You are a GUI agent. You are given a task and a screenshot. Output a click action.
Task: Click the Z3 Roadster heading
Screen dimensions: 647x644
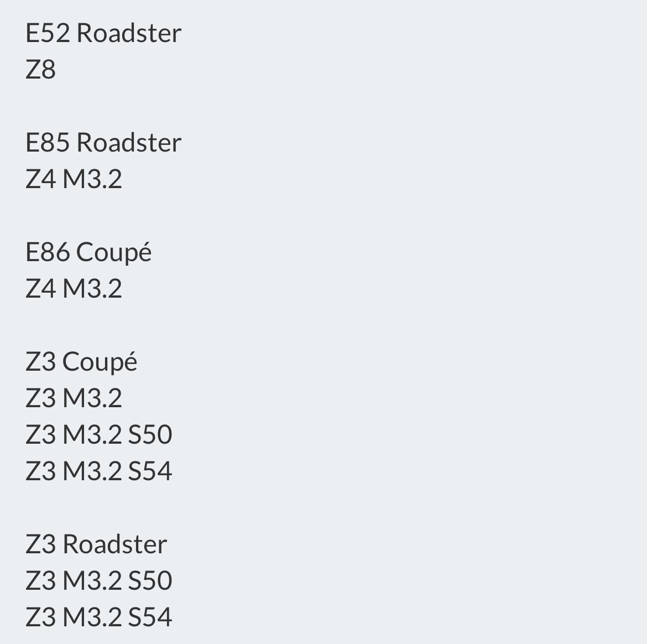pos(96,544)
